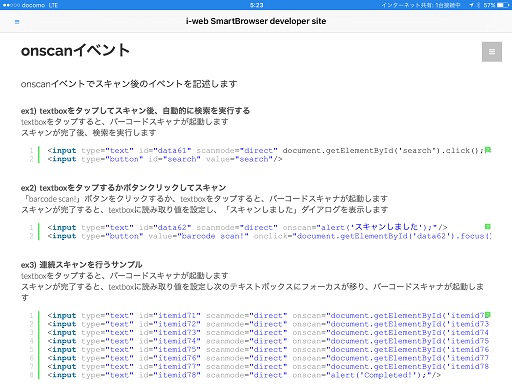Select ex1) textboxをタップしてスキャン後 heading
512x384 pixels.
point(135,111)
